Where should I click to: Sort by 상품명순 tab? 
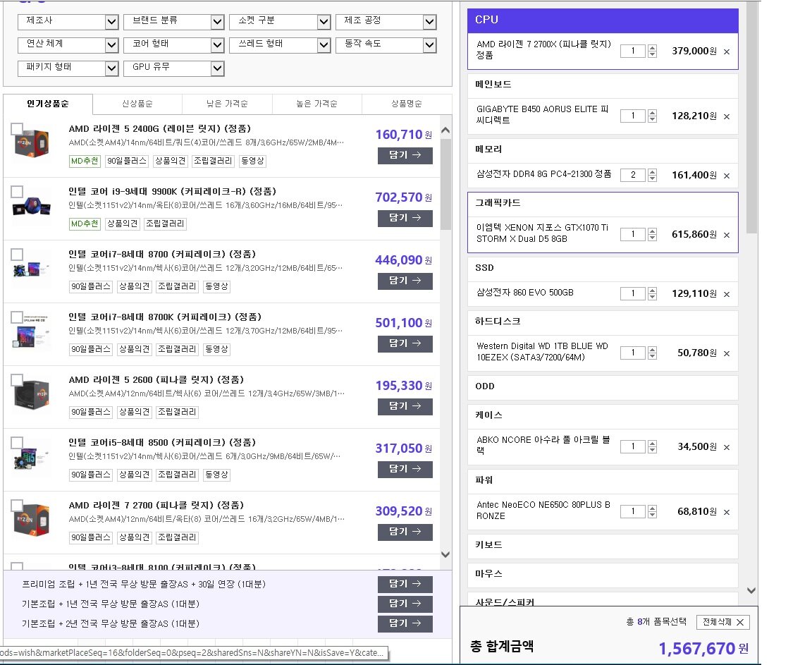pyautogui.click(x=407, y=104)
